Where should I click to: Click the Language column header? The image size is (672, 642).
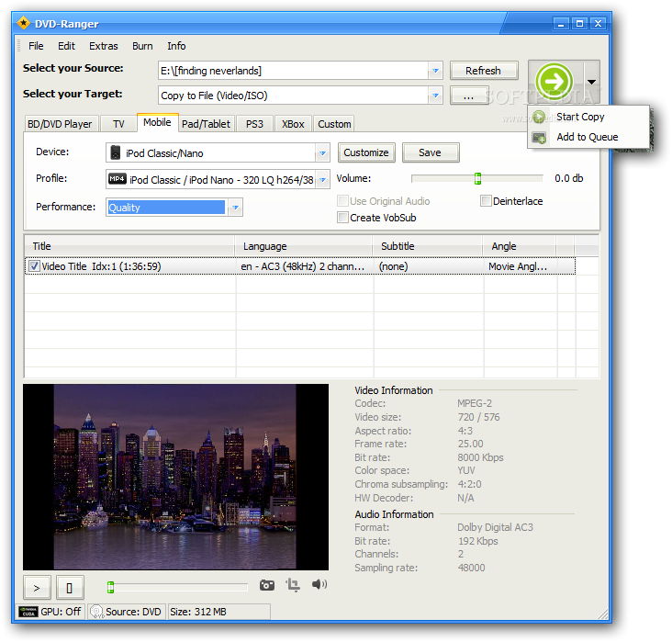pos(304,246)
